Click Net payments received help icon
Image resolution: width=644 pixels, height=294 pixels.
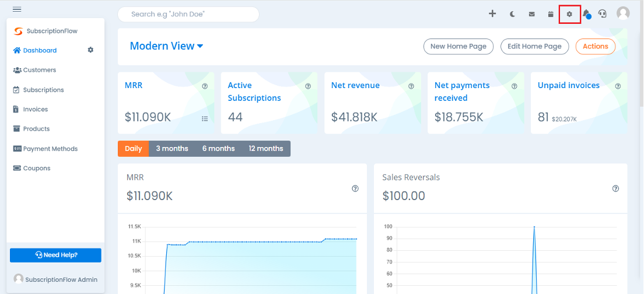(x=514, y=86)
